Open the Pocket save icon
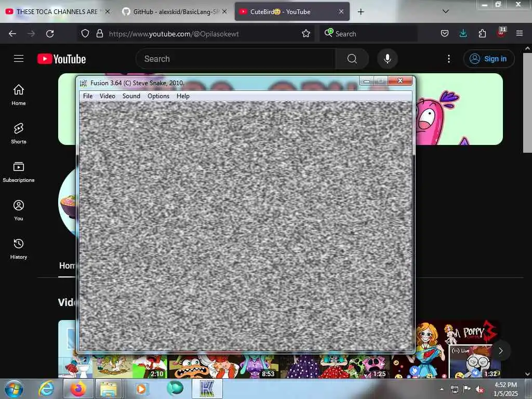 pos(445,34)
